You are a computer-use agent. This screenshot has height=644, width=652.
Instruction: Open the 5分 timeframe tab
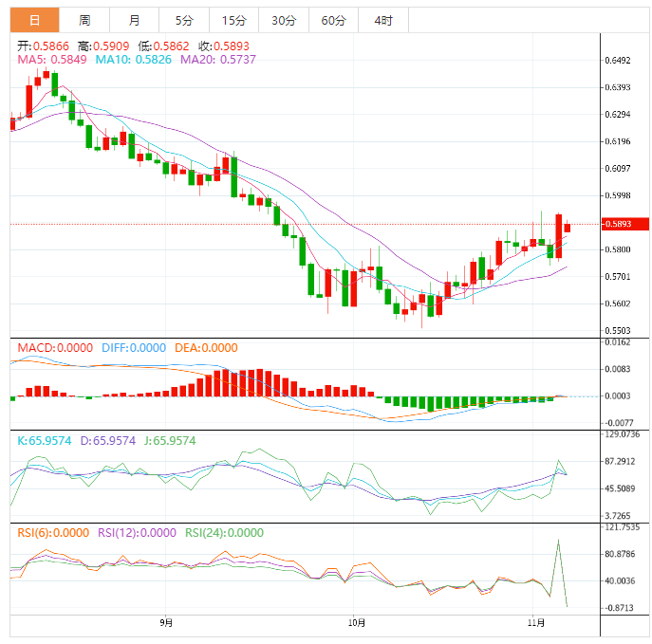[184, 20]
